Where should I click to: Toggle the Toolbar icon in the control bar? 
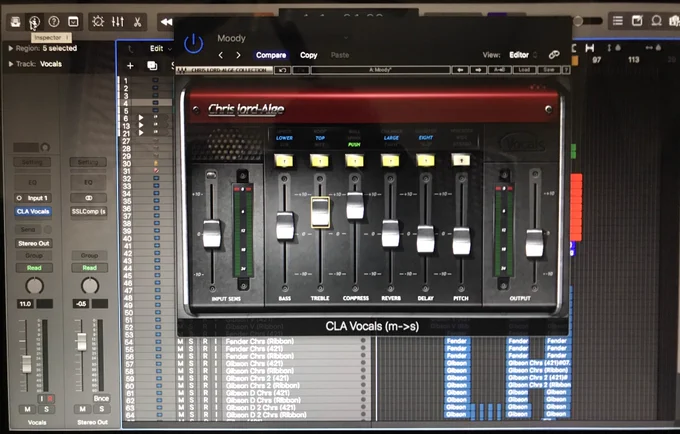73,21
